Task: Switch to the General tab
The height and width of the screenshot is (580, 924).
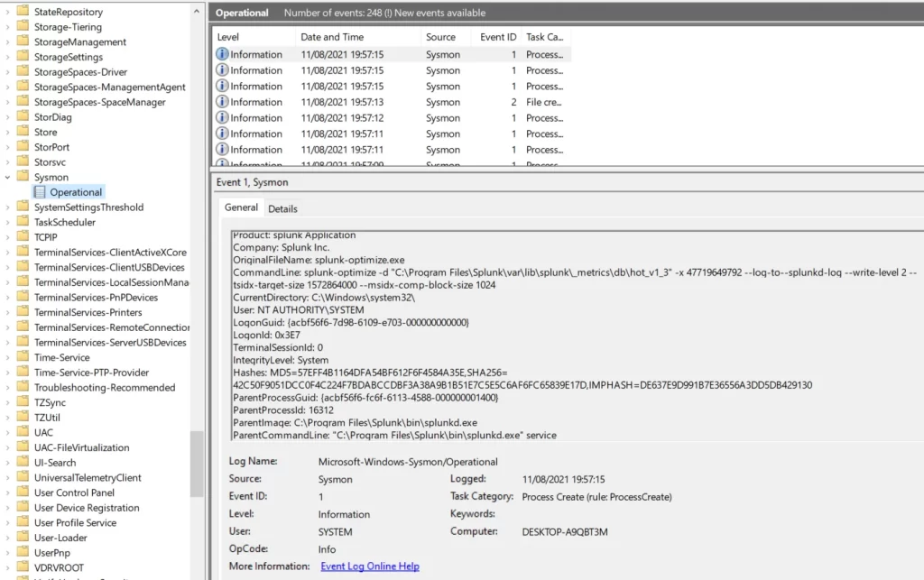Action: [x=241, y=207]
